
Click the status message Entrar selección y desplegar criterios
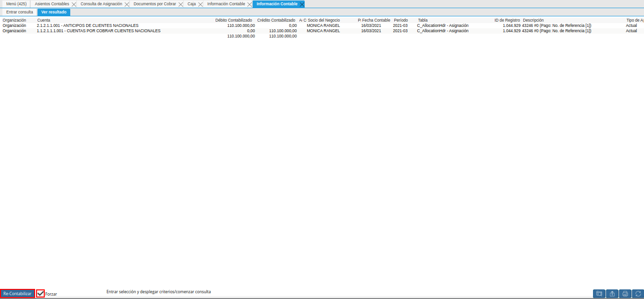(158, 292)
